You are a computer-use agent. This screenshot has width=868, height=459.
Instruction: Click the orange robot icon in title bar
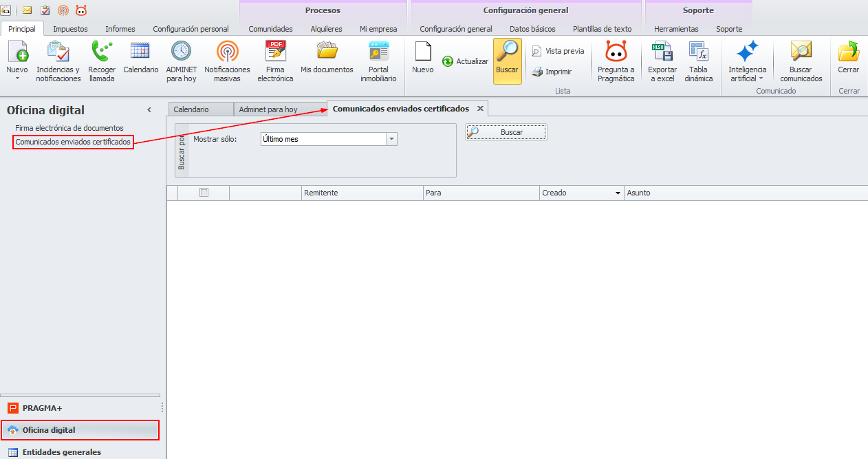coord(81,10)
